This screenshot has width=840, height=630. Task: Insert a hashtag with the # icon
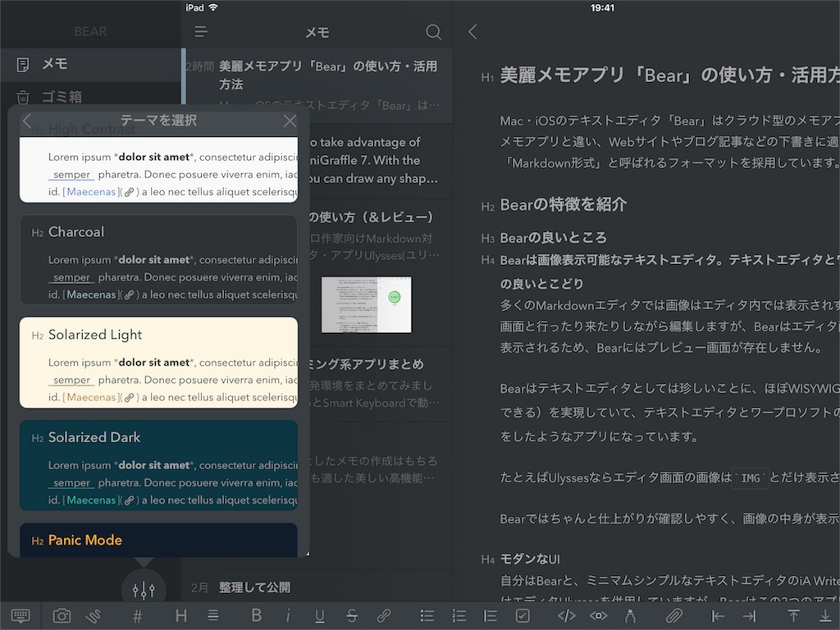point(138,616)
